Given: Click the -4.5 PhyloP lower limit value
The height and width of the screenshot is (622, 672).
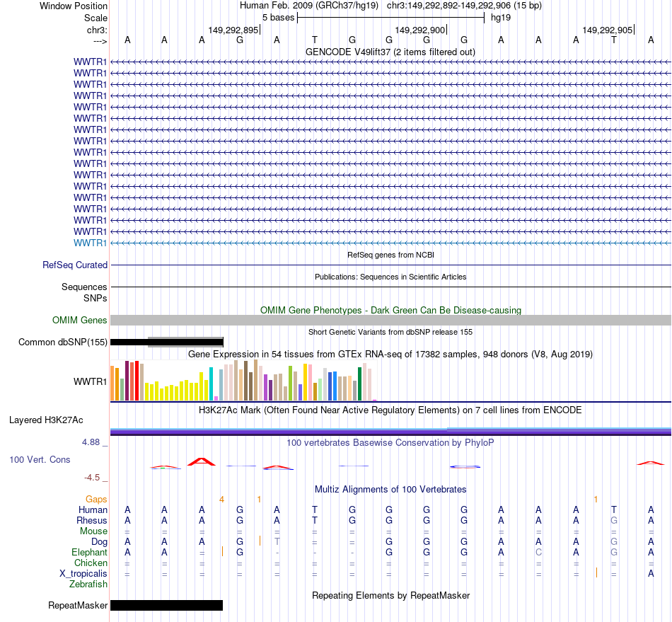Looking at the screenshot, I should 92,477.
